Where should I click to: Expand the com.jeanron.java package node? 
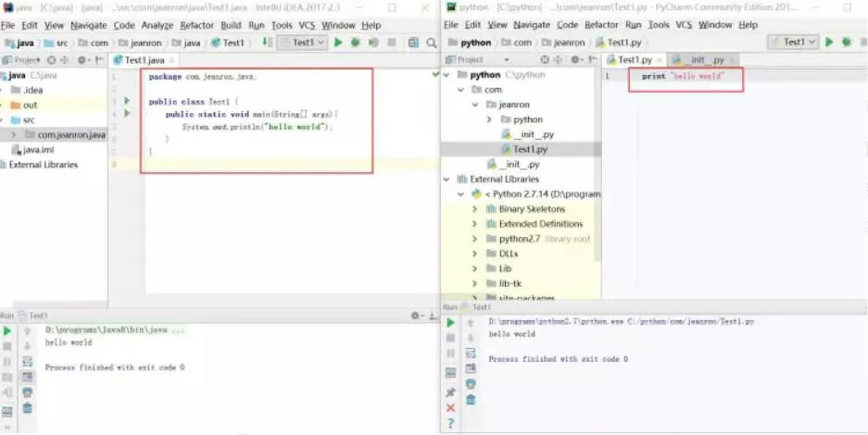[14, 135]
